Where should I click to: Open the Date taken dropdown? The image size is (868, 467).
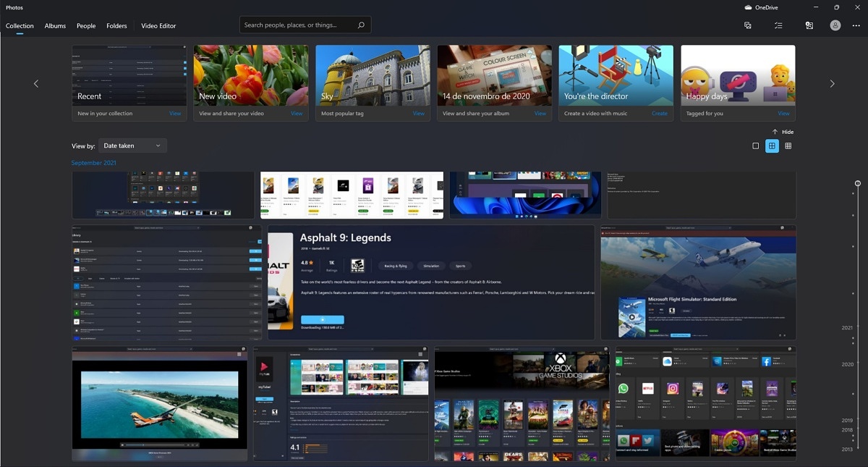[132, 146]
